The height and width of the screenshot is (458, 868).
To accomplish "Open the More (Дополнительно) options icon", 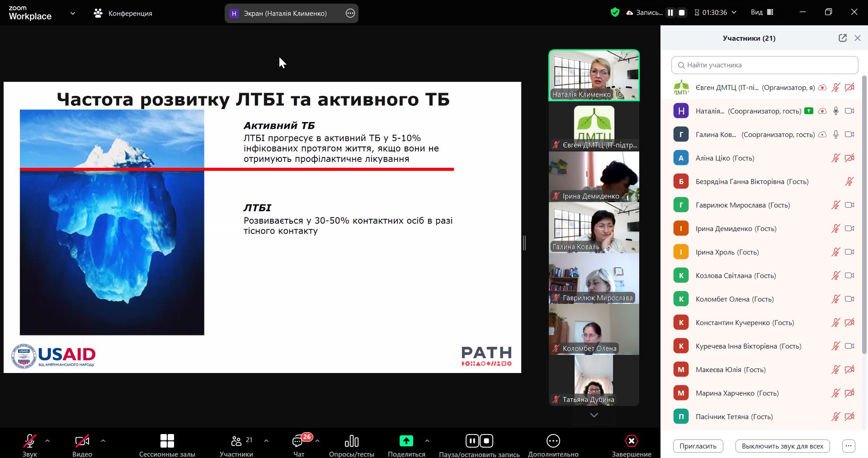I will pos(553,441).
